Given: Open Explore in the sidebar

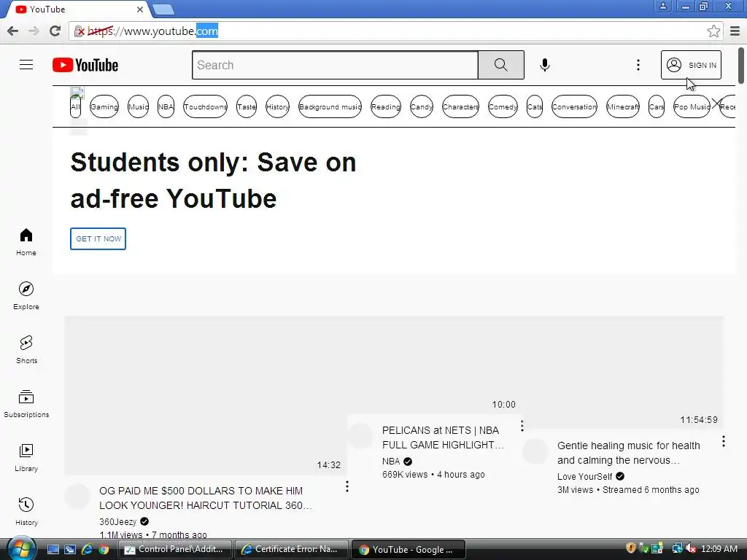Looking at the screenshot, I should 26,296.
